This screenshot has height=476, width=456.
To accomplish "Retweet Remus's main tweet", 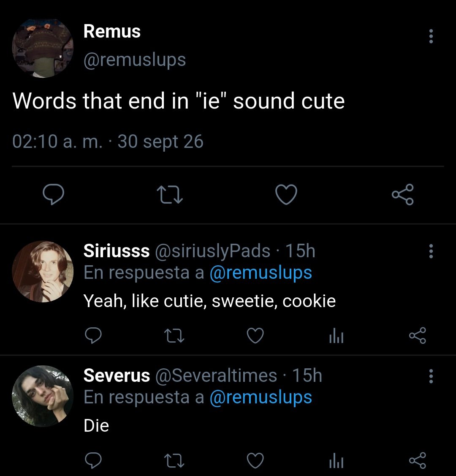I will point(170,195).
